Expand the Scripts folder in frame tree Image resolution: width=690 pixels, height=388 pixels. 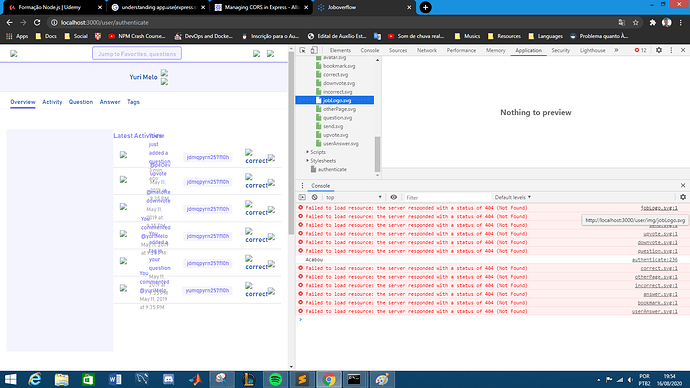tap(308, 152)
